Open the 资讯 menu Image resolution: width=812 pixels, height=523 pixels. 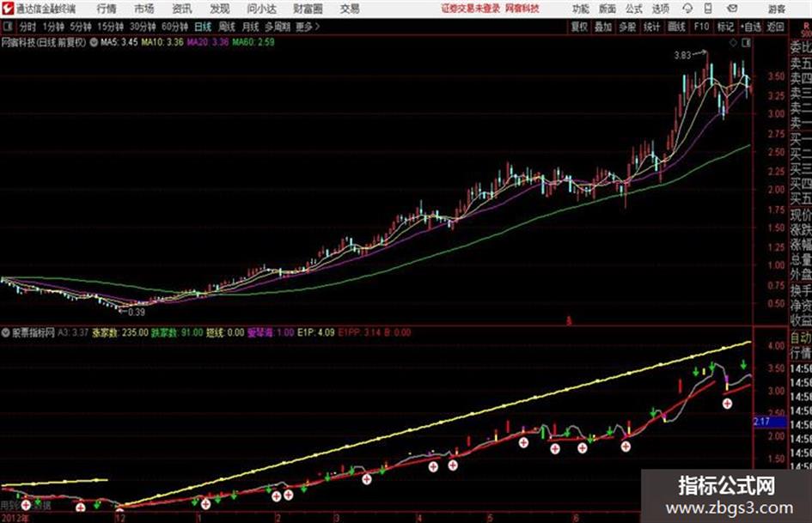(x=182, y=9)
